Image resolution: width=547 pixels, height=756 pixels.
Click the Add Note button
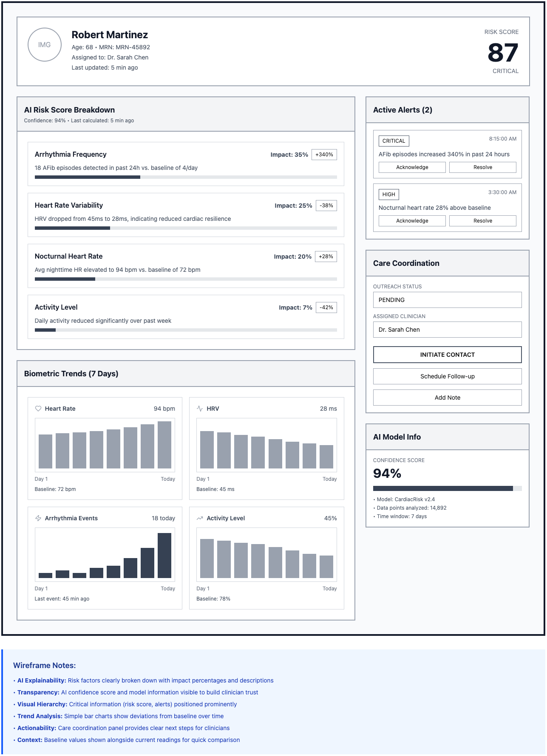point(447,398)
